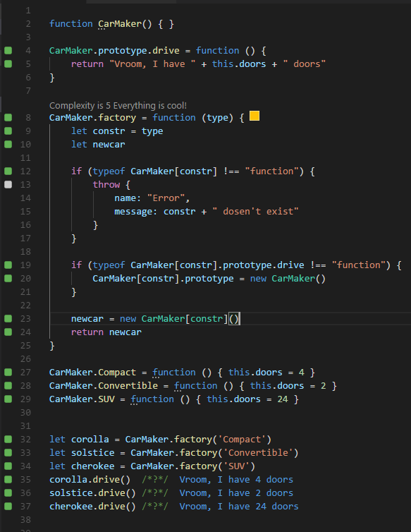Click the 'Vroom, I have 4 doors' output
This screenshot has width=411, height=532.
tap(236, 479)
